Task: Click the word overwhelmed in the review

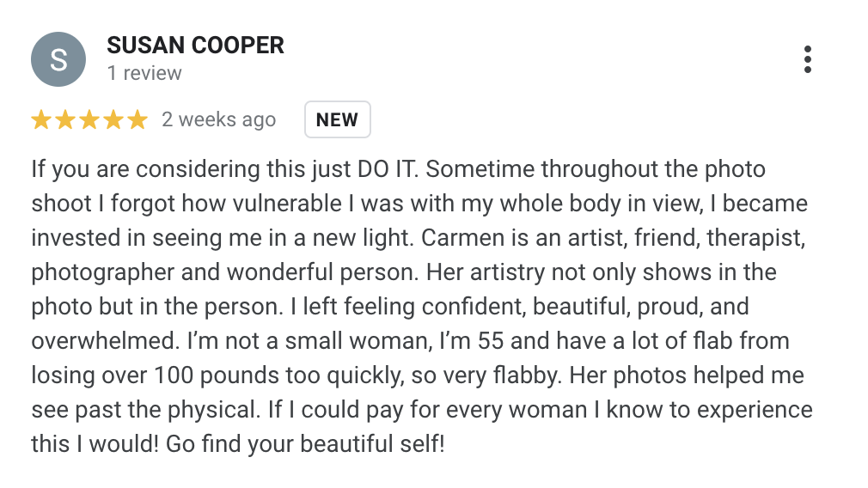Action: pyautogui.click(x=105, y=341)
